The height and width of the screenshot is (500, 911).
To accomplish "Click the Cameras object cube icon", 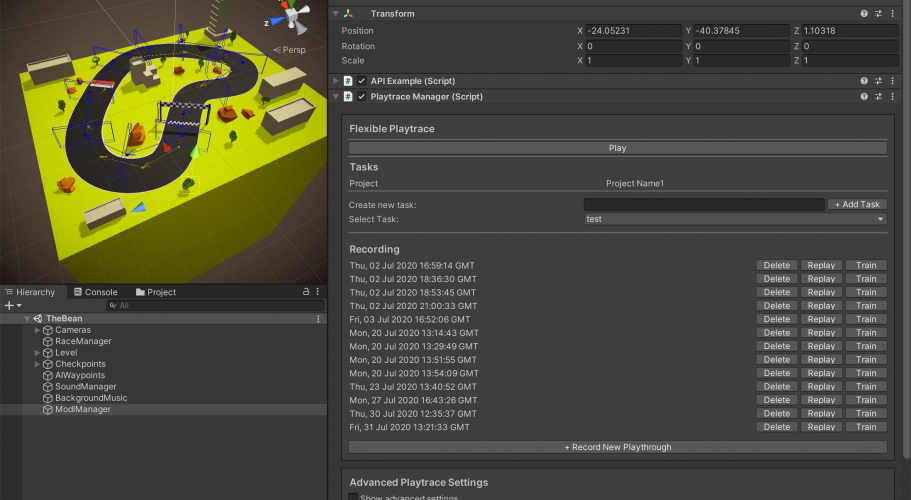I will 48,330.
